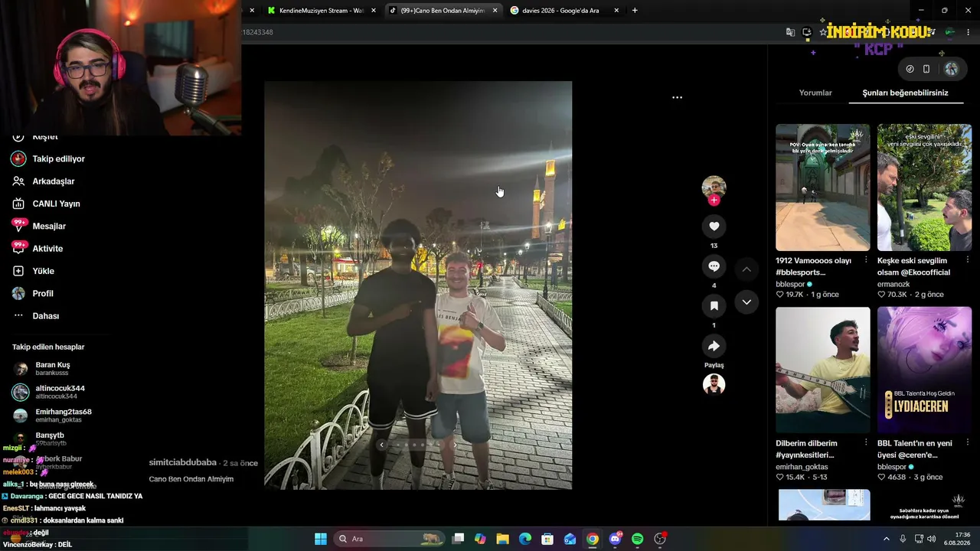Screen dimensions: 980x551
Task: Close the Cano Ben Ondan Almiyim tab
Action: [x=495, y=11]
